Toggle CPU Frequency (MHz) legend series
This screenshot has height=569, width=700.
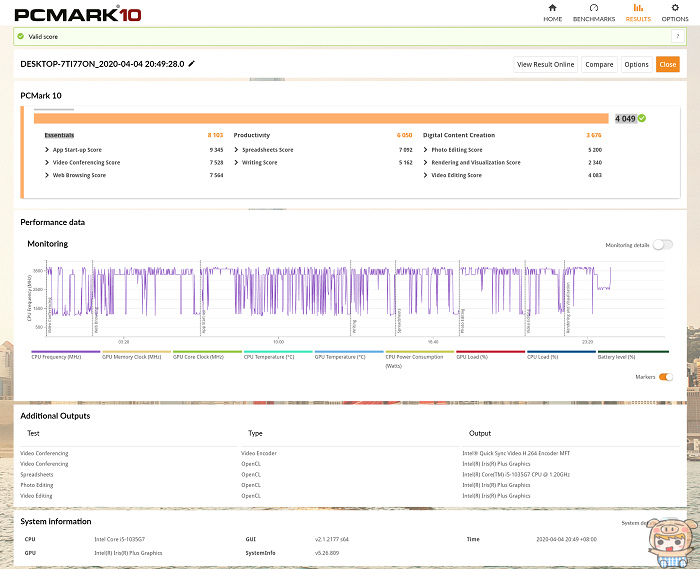click(64, 352)
